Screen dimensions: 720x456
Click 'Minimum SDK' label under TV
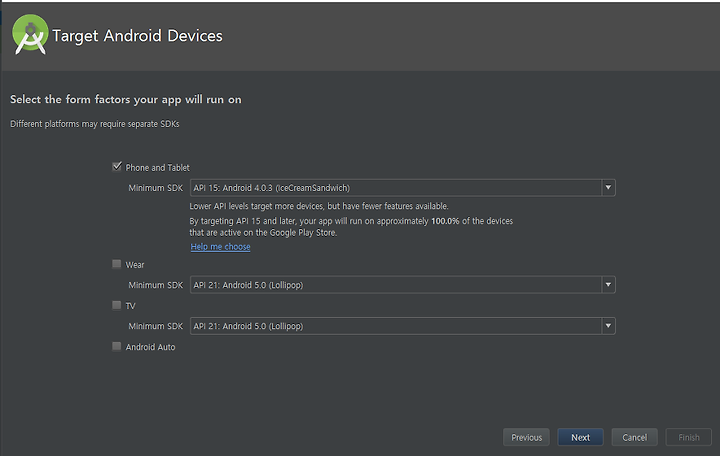click(x=156, y=326)
